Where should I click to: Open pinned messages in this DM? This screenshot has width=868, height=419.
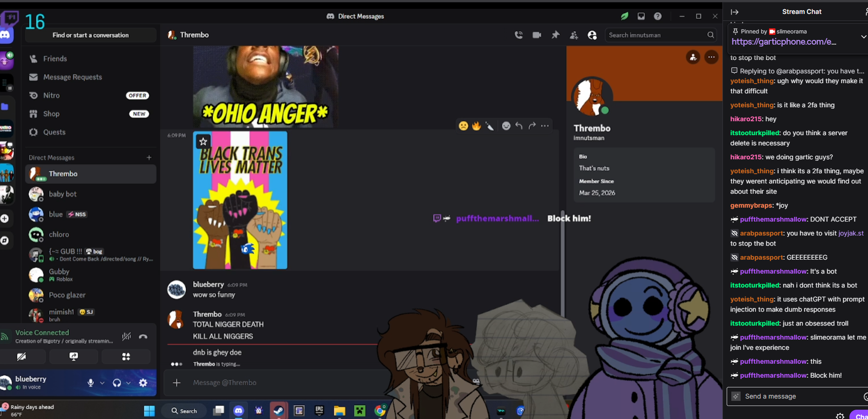[555, 35]
